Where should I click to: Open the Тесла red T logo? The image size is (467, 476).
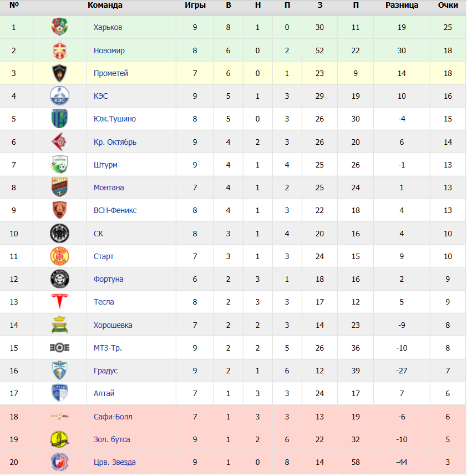click(x=59, y=301)
